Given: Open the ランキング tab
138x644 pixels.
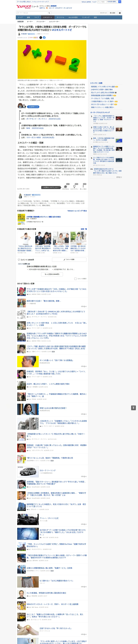Looking at the screenshot, I should pyautogui.click(x=86, y=17).
